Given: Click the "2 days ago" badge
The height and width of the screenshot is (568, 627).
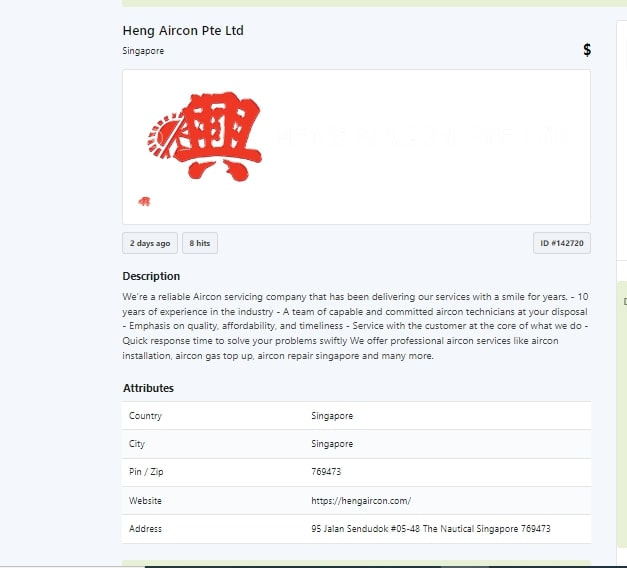Looking at the screenshot, I should click(x=150, y=243).
